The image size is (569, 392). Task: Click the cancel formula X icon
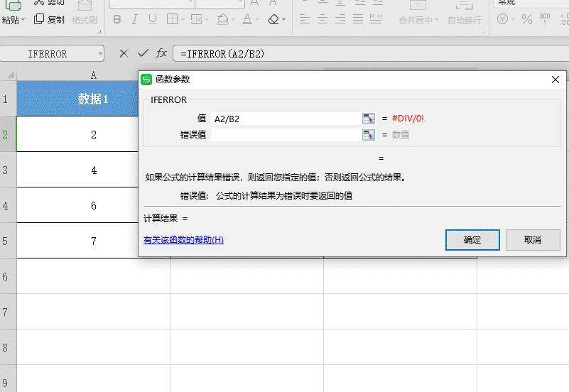point(124,53)
